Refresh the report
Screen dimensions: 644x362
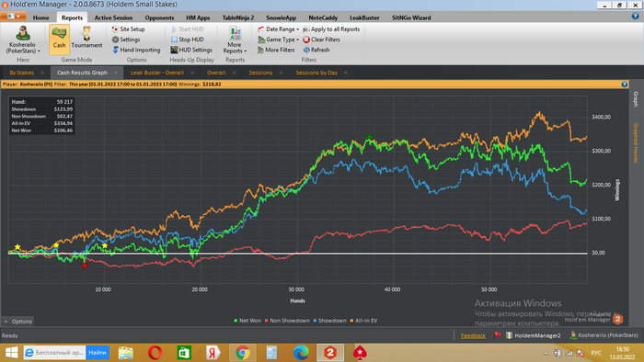point(316,50)
